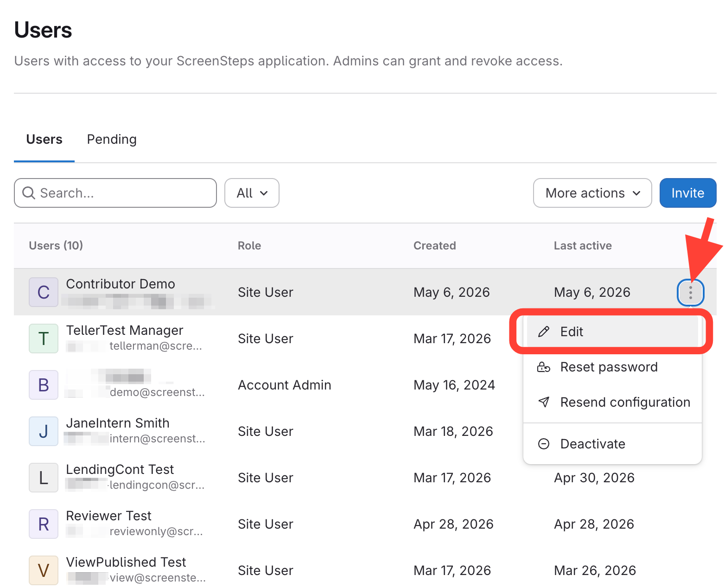
Task: Click the blue Invite button
Action: [688, 193]
